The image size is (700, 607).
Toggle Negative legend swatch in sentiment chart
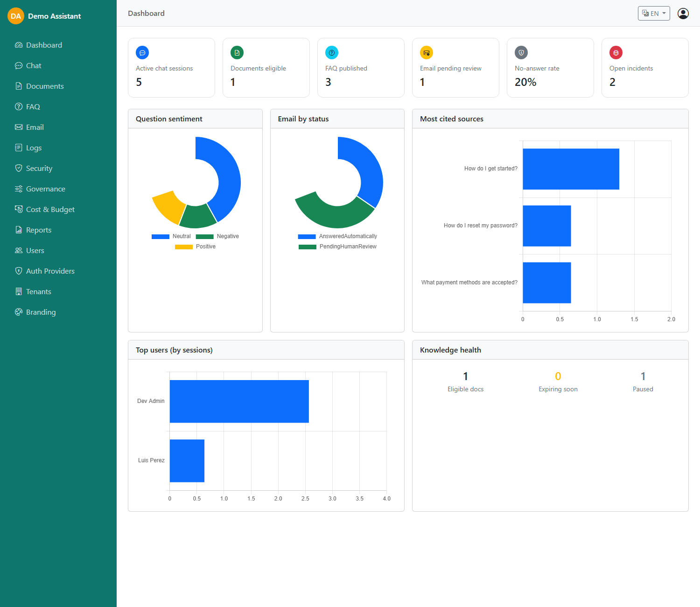click(204, 237)
